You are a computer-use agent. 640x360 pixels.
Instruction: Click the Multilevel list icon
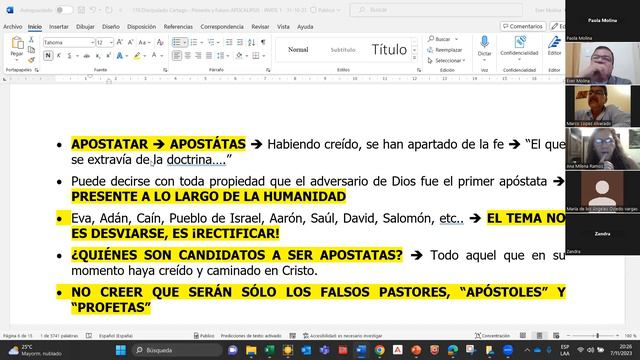coord(211,42)
